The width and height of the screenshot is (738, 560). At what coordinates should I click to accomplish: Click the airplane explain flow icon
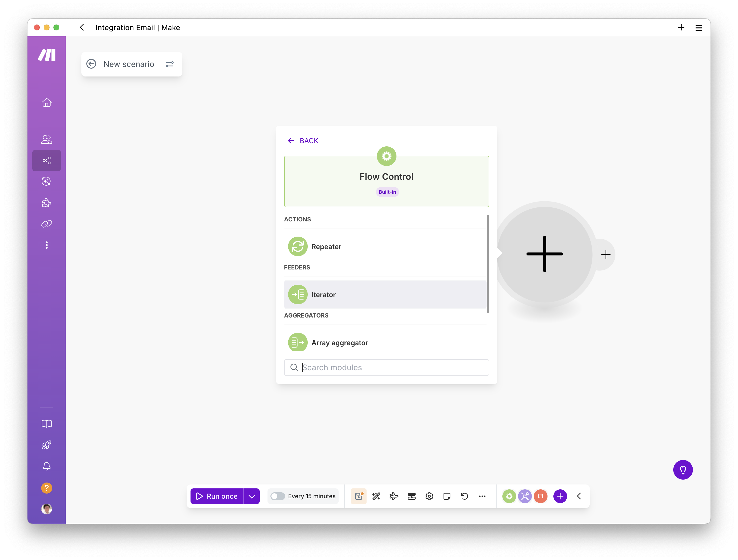click(394, 496)
